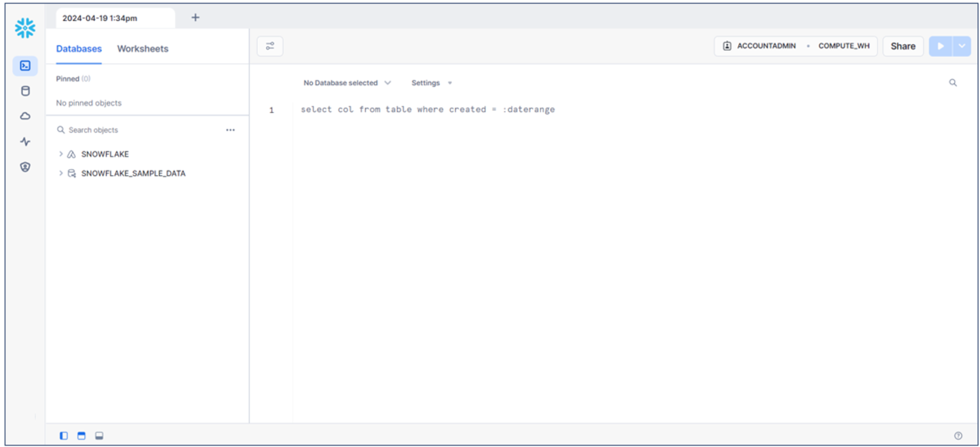Click the filters sliders icon button

click(x=270, y=46)
